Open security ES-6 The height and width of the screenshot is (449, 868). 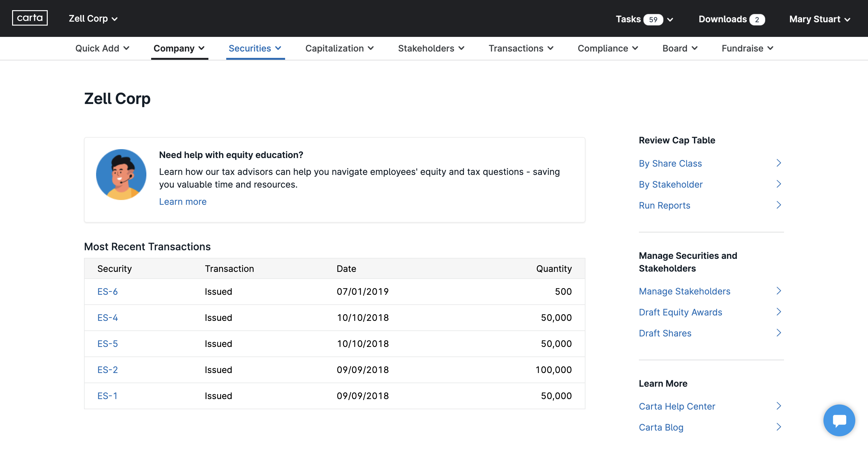tap(108, 291)
